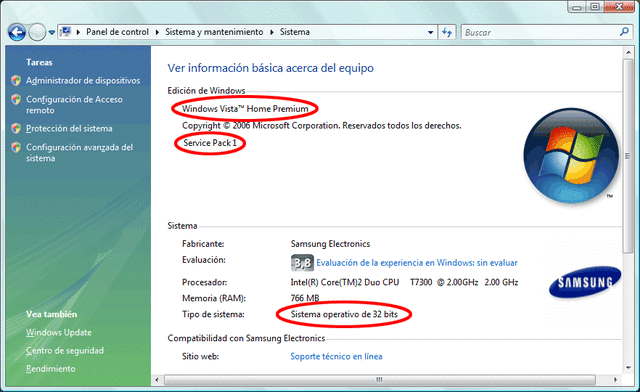The image size is (640, 392).
Task: Click the scroll down arrow
Action: [628, 368]
